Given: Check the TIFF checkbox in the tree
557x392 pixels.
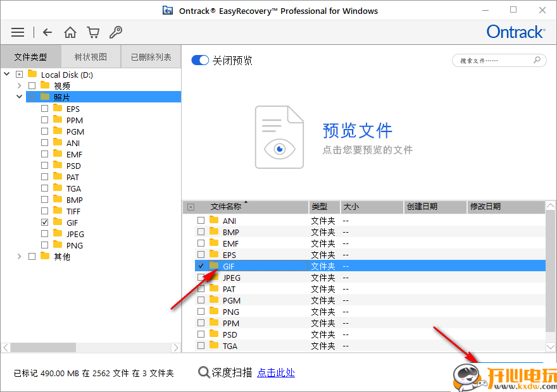Looking at the screenshot, I should pyautogui.click(x=44, y=211).
